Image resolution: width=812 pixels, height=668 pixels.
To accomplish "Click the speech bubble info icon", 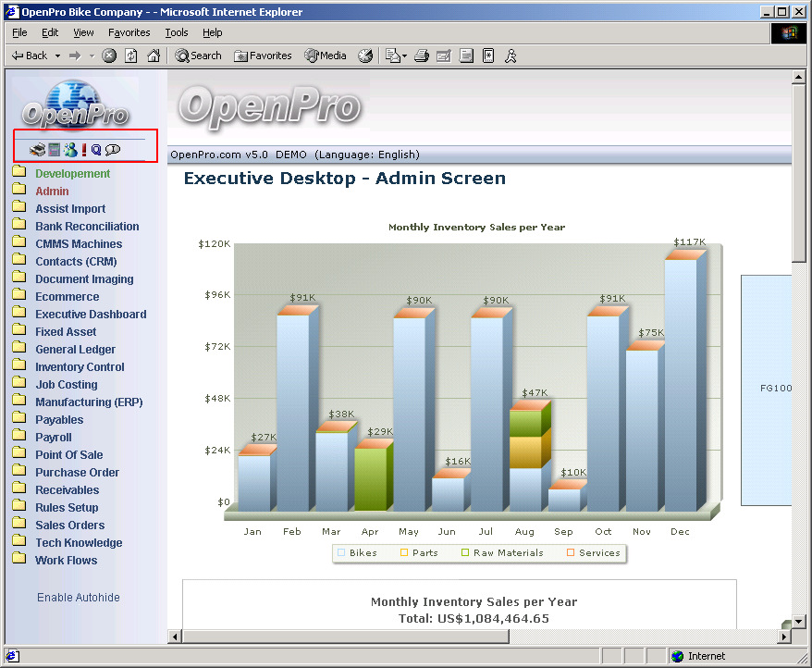I will point(113,150).
